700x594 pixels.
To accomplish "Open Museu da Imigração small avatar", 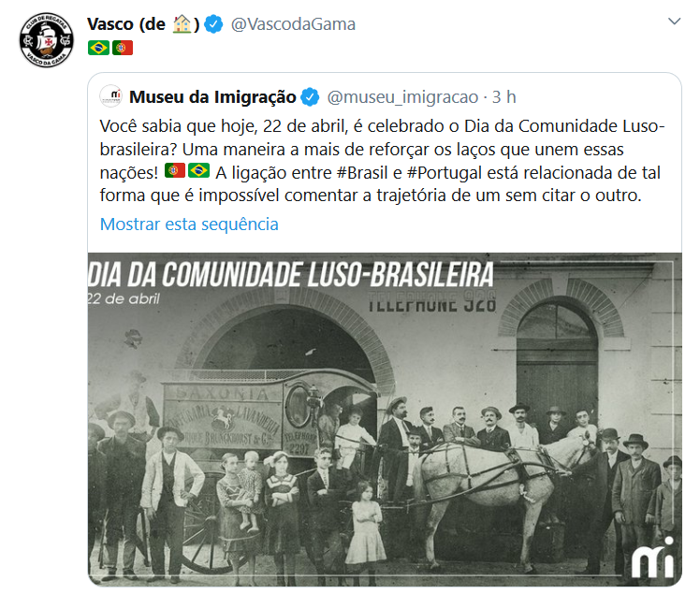I will click(110, 96).
